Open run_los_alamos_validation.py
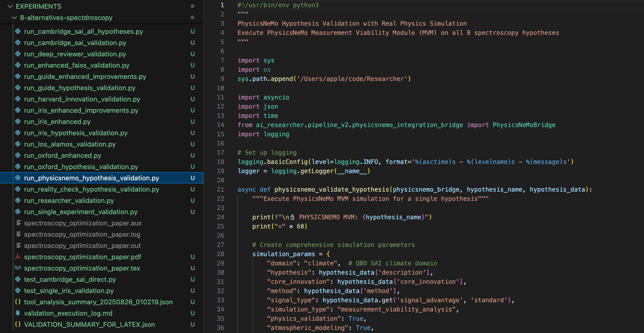The width and height of the screenshot is (644, 333). (69, 144)
